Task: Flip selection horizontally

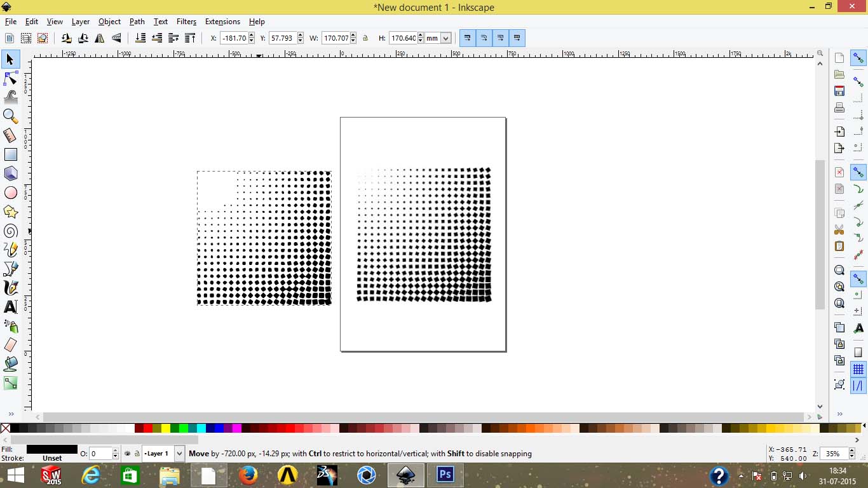Action: tap(99, 38)
